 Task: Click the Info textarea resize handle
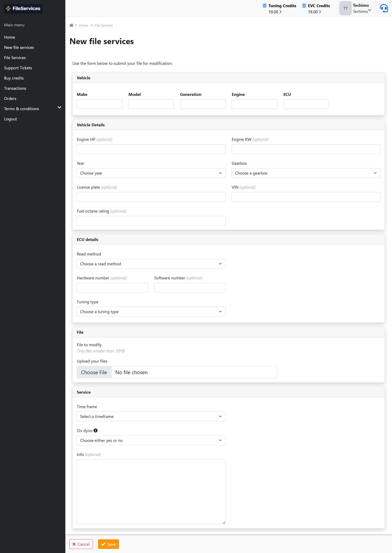pyautogui.click(x=224, y=523)
